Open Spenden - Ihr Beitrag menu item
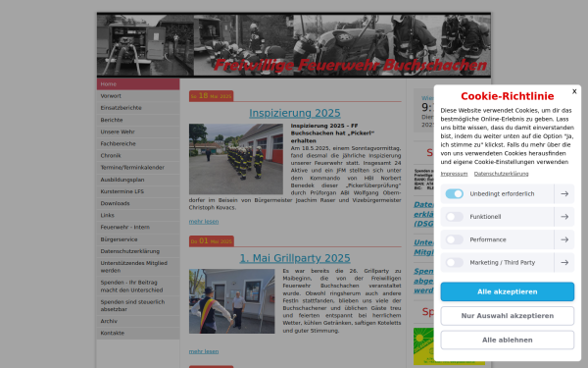The width and height of the screenshot is (588, 368). click(138, 287)
